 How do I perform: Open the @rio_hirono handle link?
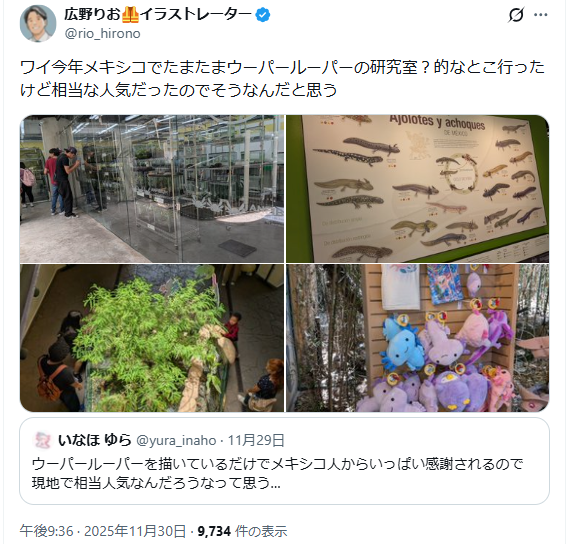click(x=102, y=34)
